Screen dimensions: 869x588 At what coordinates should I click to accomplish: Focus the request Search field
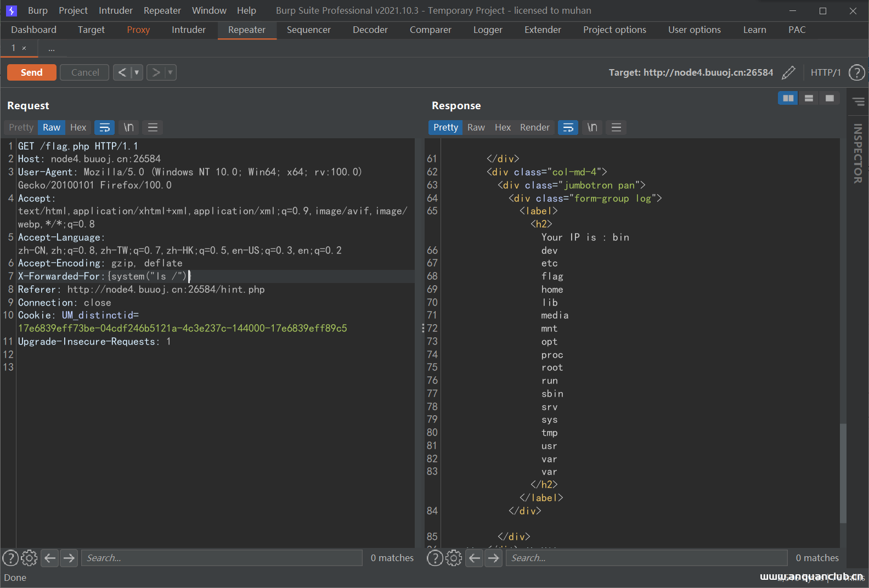(222, 558)
